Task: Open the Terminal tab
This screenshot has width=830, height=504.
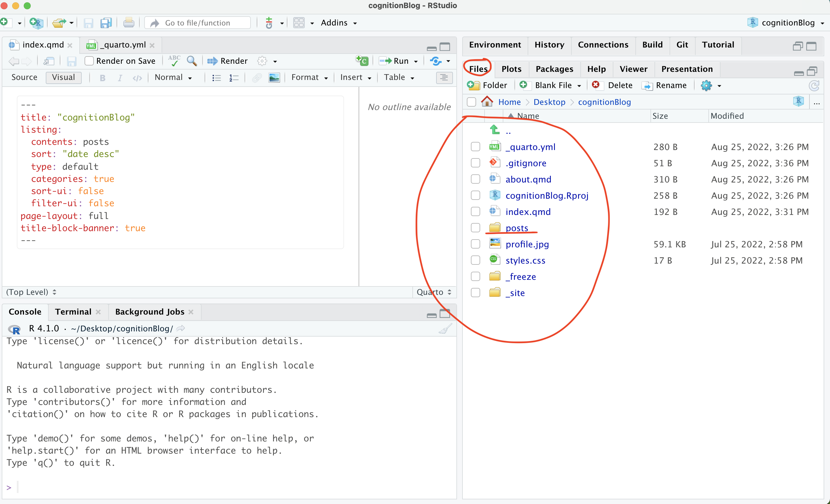Action: click(73, 312)
